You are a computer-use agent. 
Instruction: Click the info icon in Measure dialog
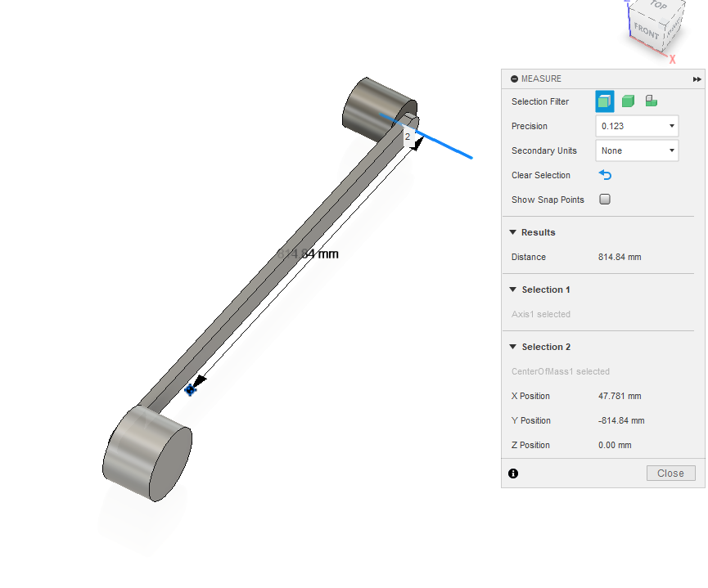(513, 474)
